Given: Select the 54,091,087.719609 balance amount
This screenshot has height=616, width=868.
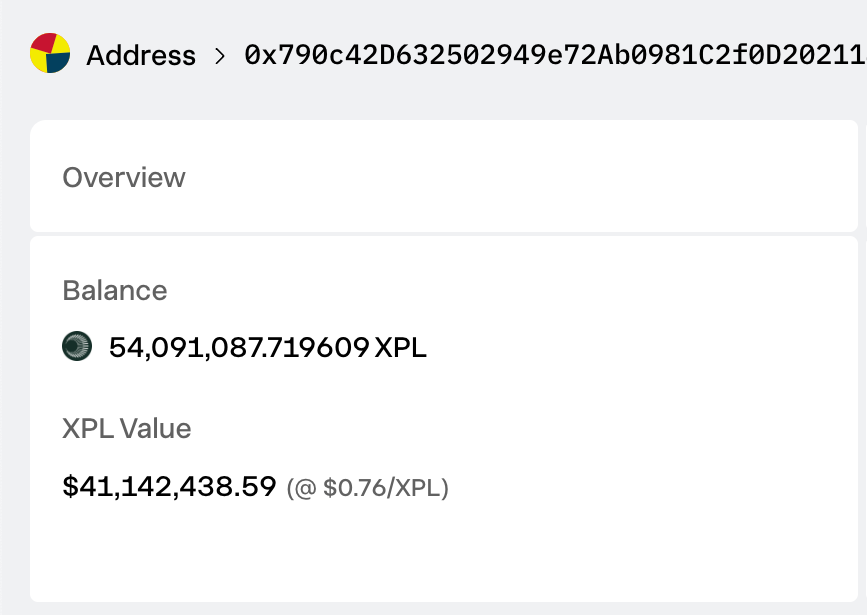Looking at the screenshot, I should click(238, 348).
